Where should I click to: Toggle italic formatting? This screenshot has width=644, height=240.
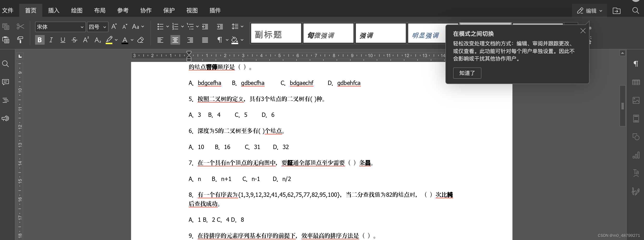[51, 40]
